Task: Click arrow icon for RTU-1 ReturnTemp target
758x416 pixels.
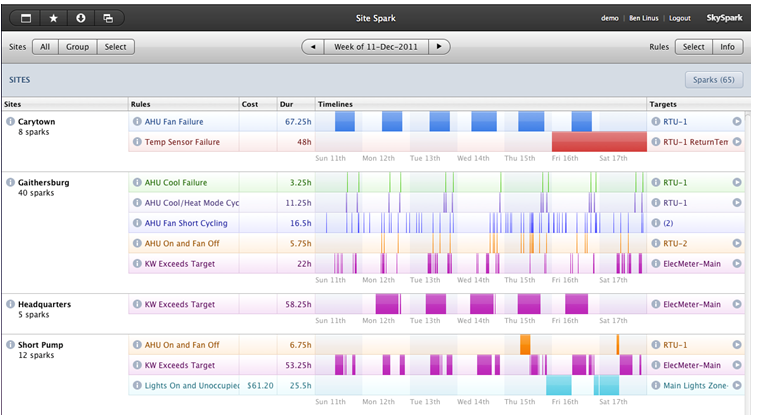Action: (x=737, y=142)
